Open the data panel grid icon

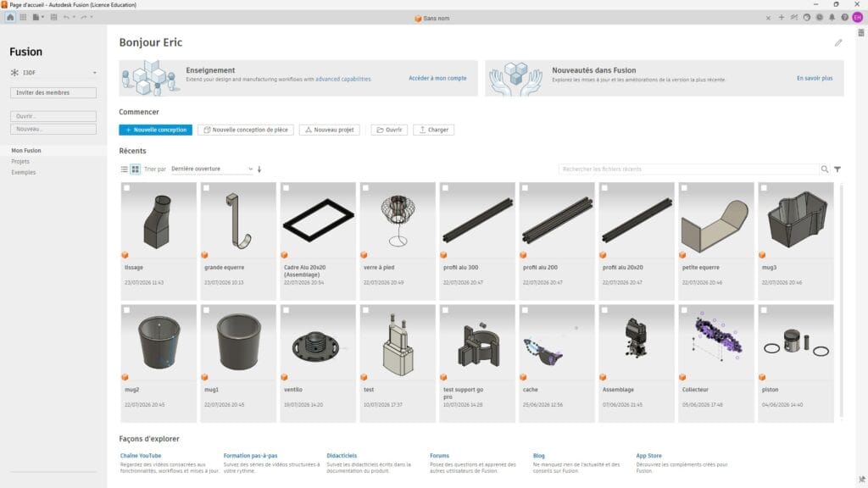[23, 17]
